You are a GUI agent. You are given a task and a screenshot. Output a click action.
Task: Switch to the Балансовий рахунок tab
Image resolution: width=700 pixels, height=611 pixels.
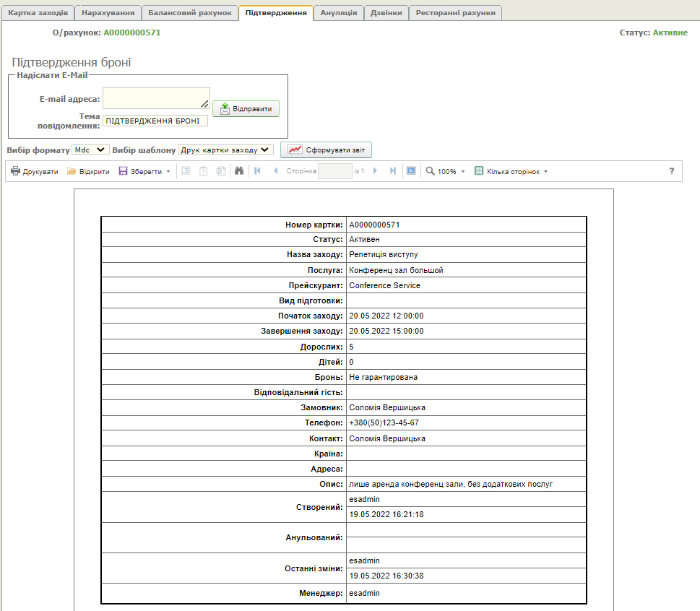point(190,13)
